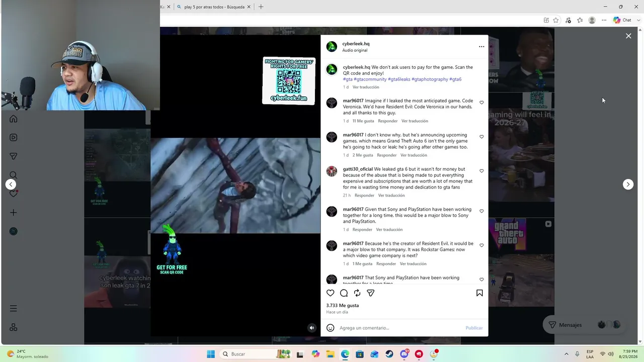Open the 'Audio original' link
644x362 pixels.
355,50
